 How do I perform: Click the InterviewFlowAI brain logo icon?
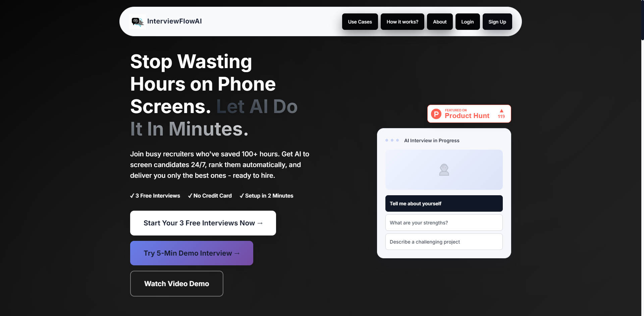coord(137,22)
